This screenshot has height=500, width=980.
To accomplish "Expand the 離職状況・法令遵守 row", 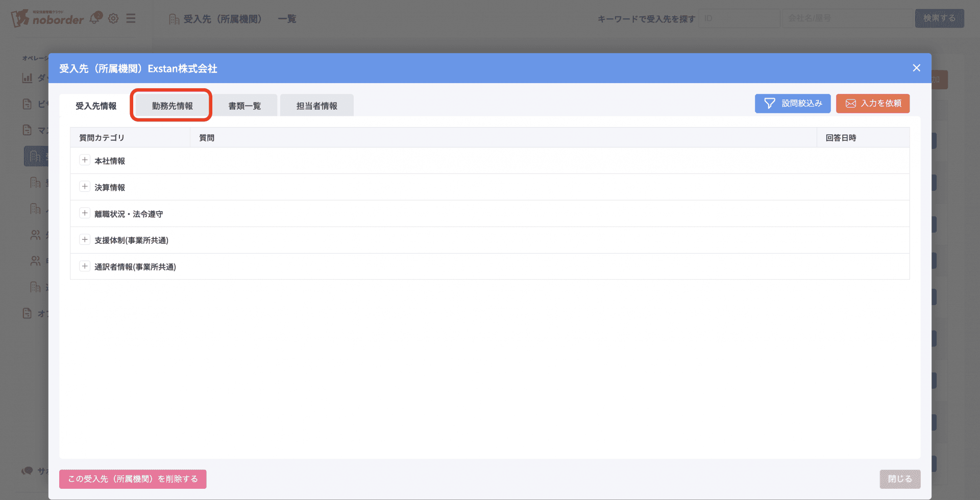I will pos(85,213).
